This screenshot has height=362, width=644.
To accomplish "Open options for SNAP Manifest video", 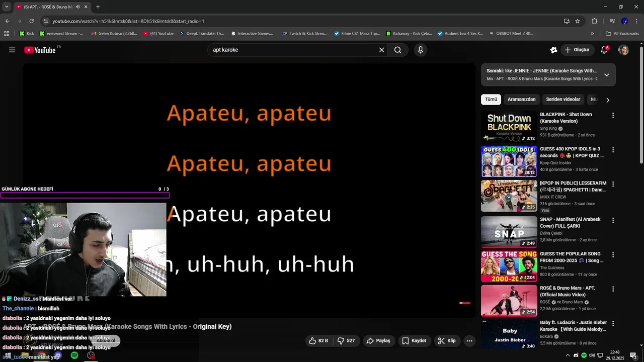I will pos(613,220).
